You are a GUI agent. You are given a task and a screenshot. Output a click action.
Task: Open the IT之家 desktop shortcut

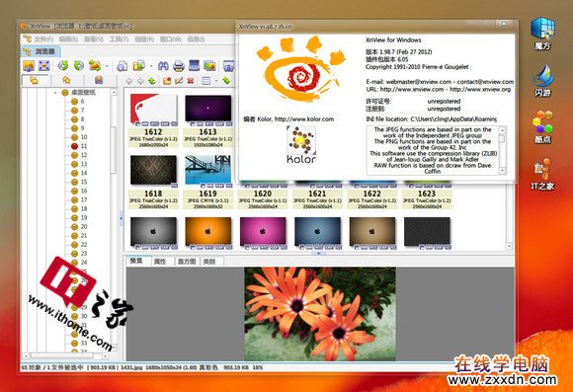coord(542,174)
